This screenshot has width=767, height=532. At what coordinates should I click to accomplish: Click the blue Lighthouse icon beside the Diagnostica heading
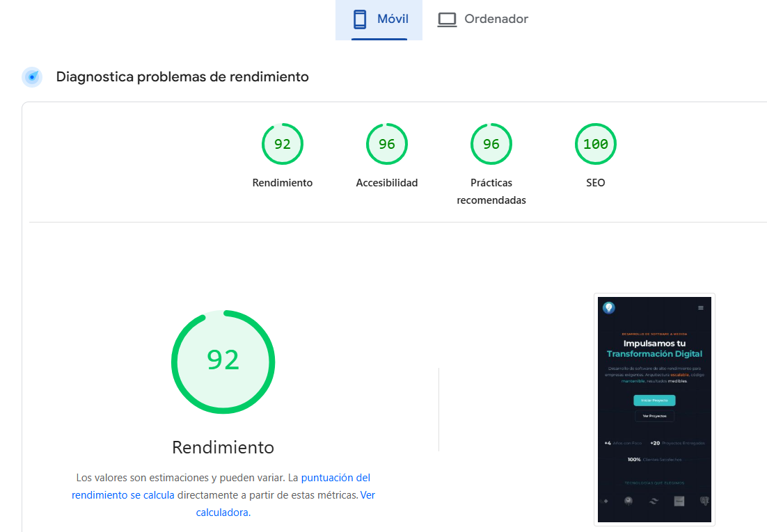point(32,77)
